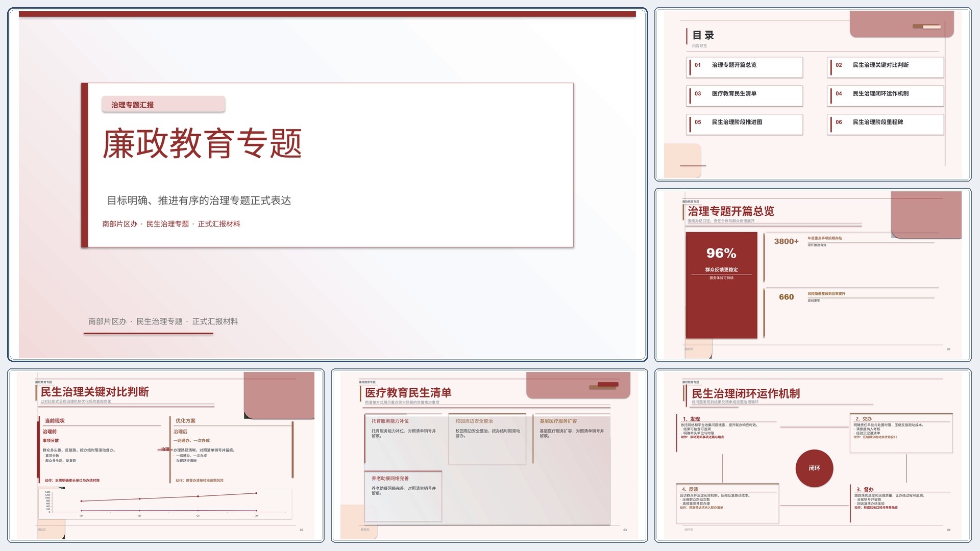Select contents entry 02 民生治理关键对比判断
Viewport: 980px width, 551px height.
(886, 67)
